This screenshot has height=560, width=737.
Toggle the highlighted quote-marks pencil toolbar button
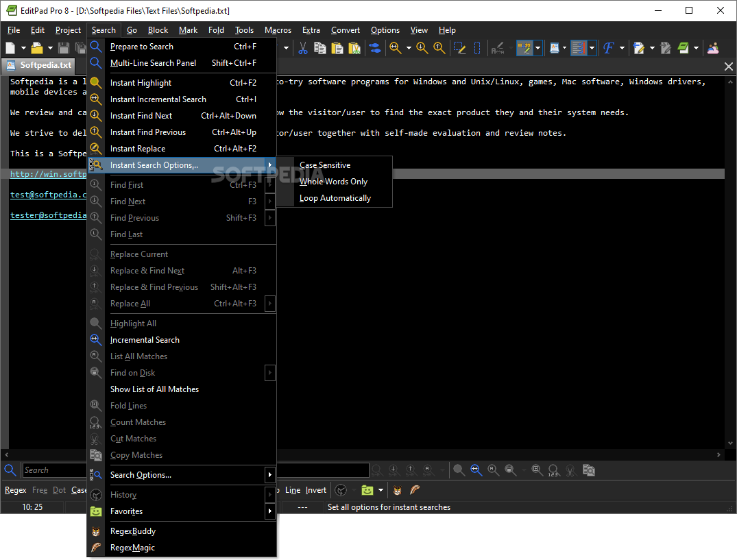524,48
